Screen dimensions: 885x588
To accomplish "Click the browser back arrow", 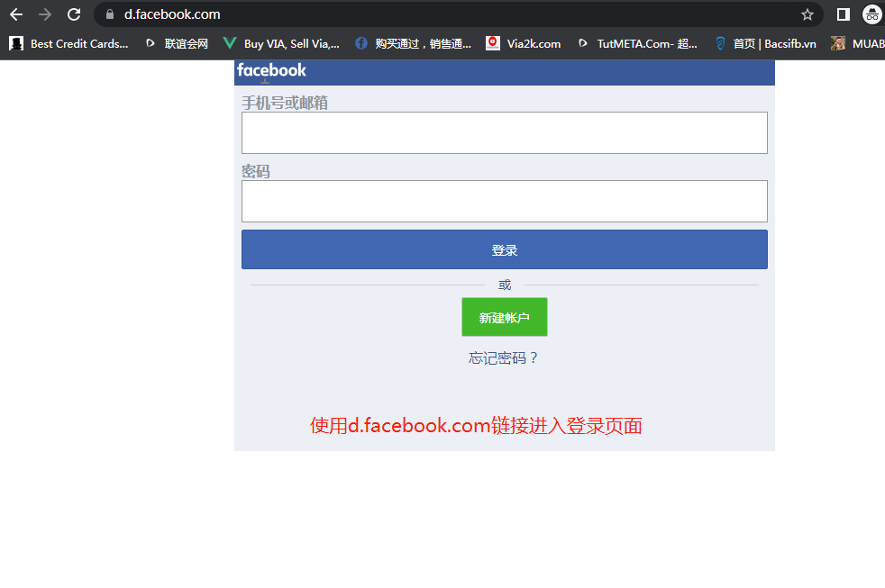I will (16, 14).
